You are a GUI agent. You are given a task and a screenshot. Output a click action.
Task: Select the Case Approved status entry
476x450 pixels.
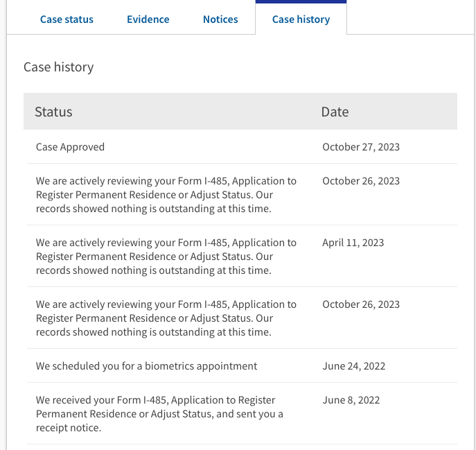coord(70,147)
